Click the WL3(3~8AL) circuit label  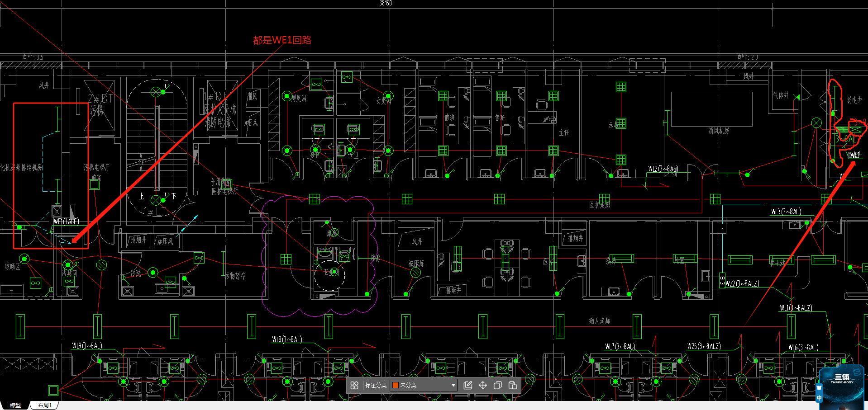[786, 212]
